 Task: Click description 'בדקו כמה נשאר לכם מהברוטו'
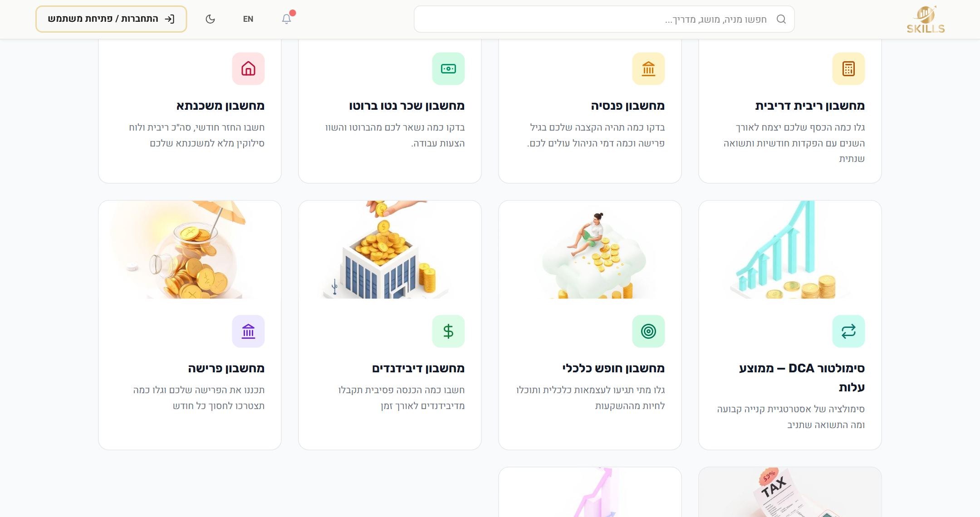395,135
